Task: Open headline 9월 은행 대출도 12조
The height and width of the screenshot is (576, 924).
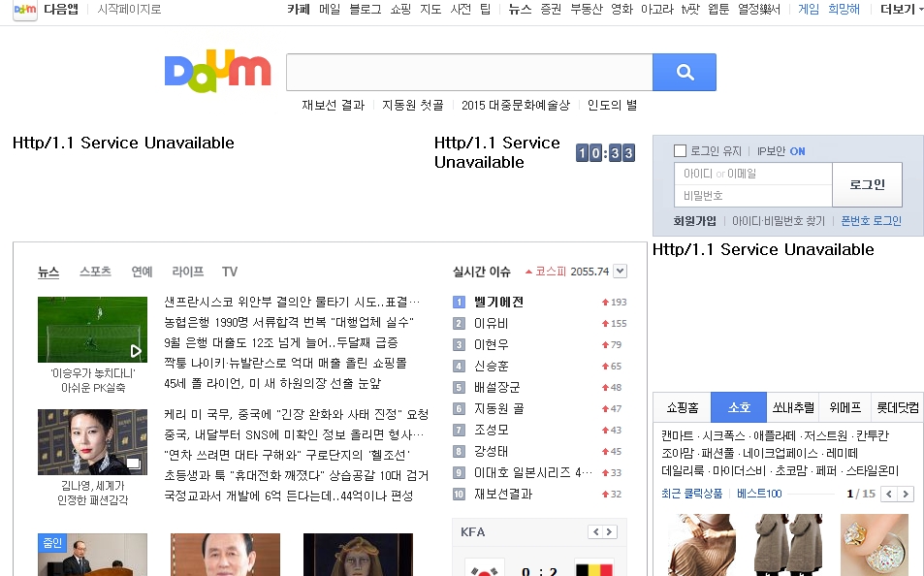Action: coord(281,342)
